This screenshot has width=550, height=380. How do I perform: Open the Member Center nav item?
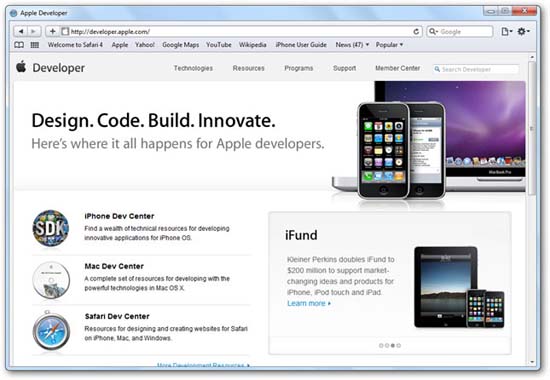[x=397, y=68]
